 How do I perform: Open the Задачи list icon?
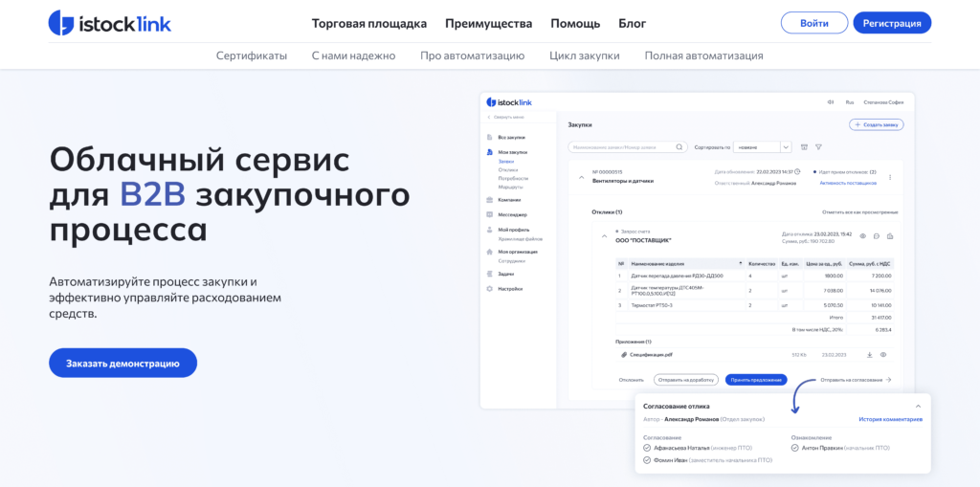click(489, 274)
